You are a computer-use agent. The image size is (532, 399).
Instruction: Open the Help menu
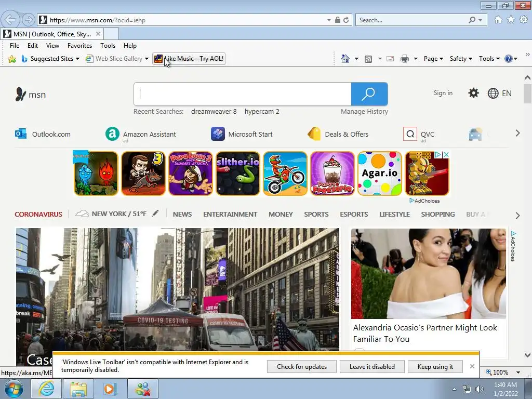(130, 46)
